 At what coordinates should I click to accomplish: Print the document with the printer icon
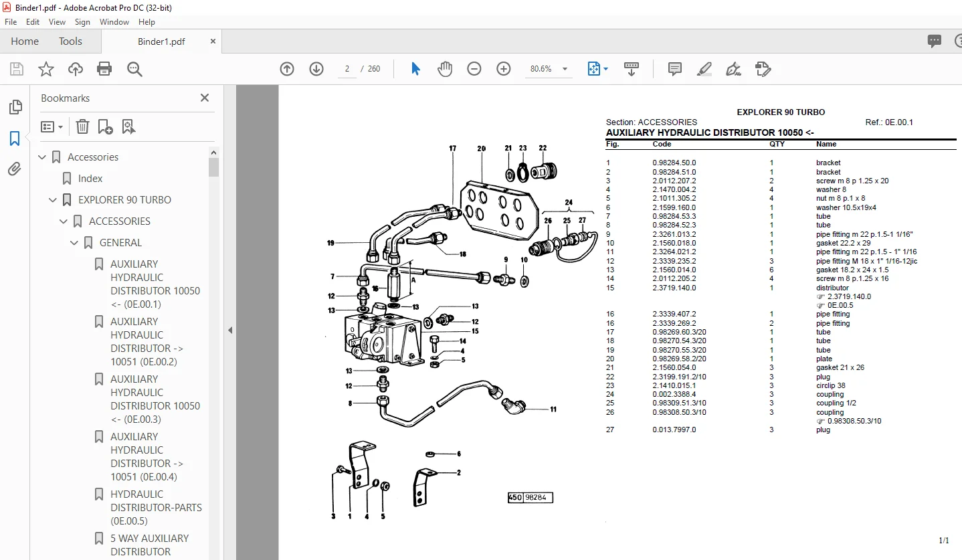coord(104,69)
